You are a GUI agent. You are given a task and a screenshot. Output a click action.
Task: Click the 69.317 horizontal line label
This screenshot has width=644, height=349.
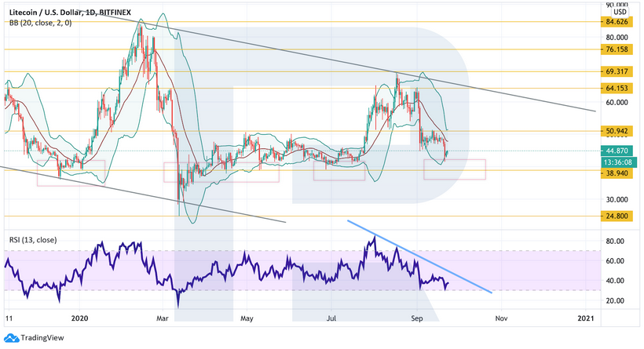[620, 71]
